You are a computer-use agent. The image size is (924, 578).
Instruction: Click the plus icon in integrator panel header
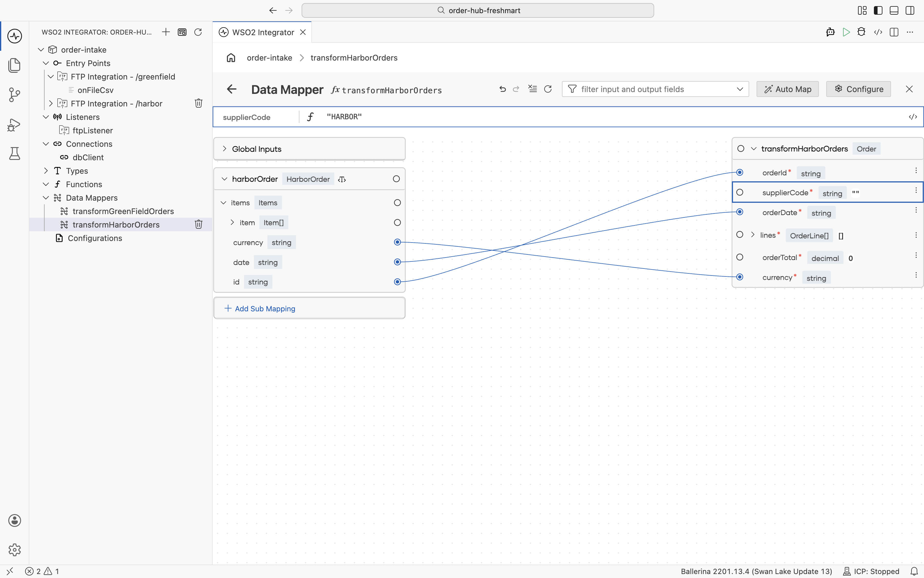[x=166, y=32]
